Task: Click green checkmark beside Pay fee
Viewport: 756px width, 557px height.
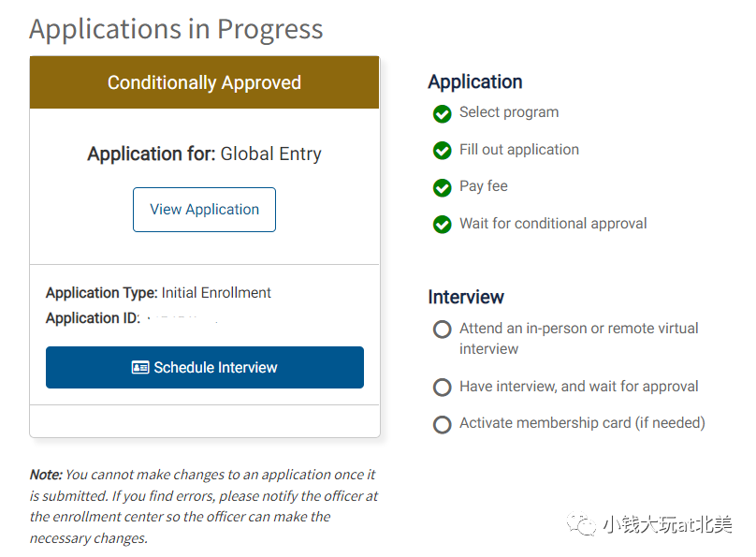Action: (443, 188)
